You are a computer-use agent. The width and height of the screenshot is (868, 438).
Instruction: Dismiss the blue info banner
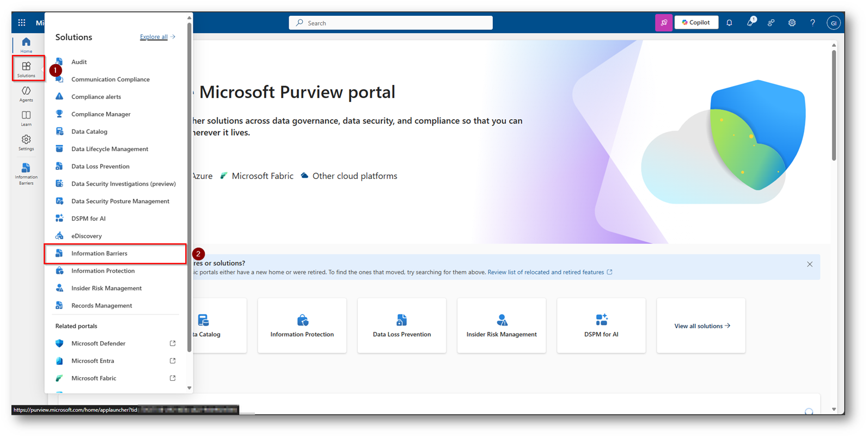click(810, 264)
